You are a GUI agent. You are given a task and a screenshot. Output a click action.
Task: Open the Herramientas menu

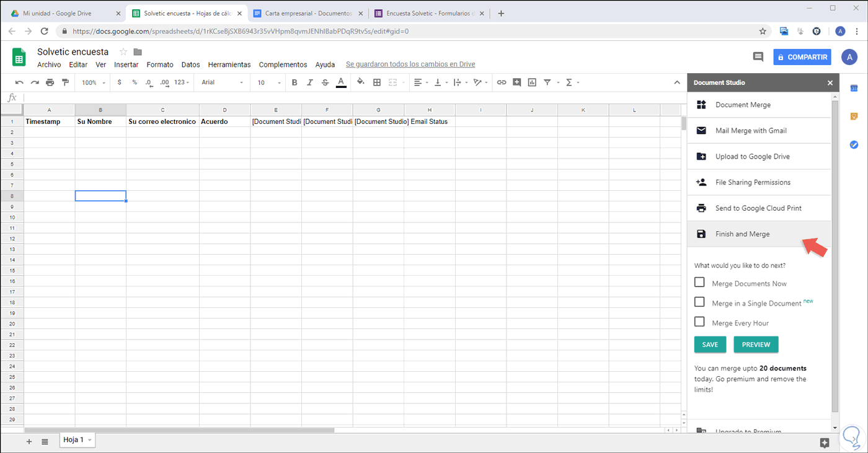point(229,64)
